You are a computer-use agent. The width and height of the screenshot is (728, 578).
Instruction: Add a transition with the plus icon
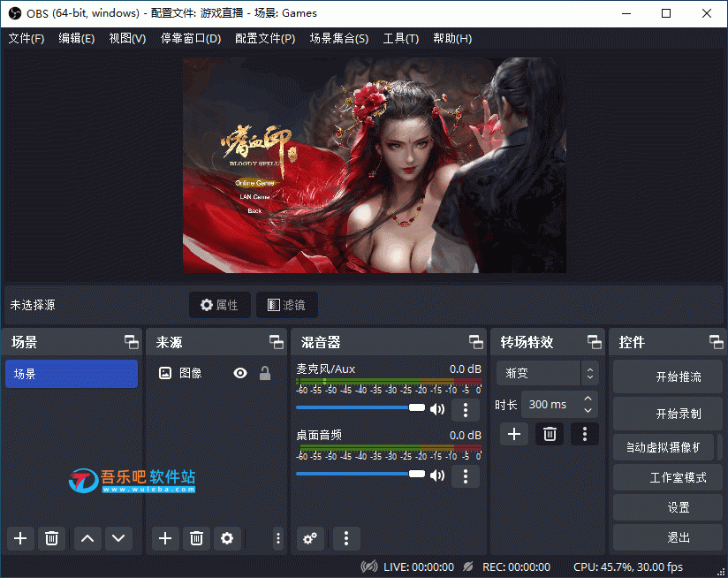514,434
